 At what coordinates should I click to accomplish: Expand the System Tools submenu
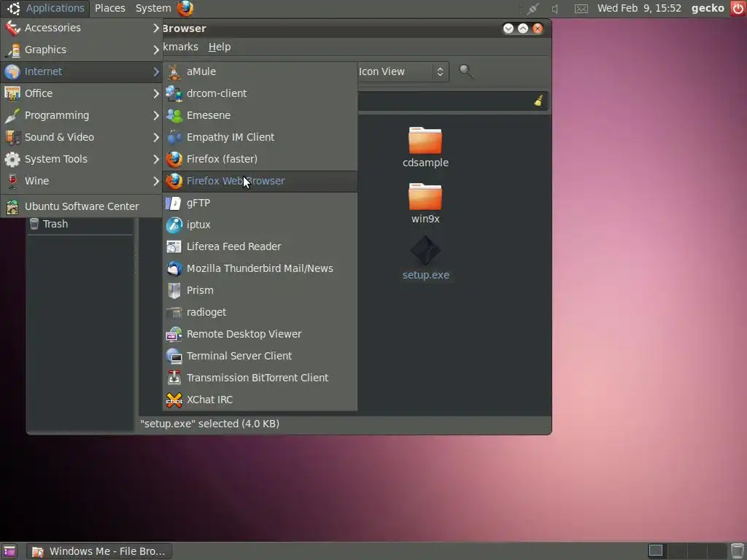click(82, 159)
